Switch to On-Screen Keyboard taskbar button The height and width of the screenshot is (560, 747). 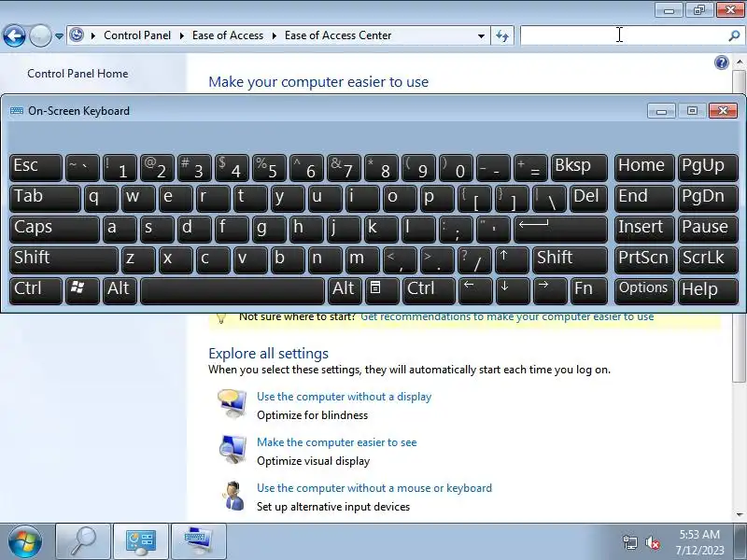pos(198,542)
